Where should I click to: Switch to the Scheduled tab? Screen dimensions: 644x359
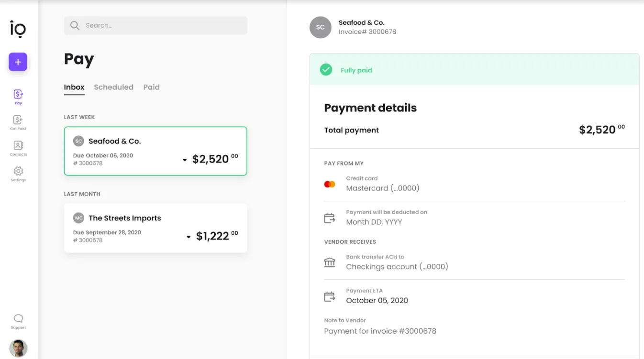[x=113, y=87]
